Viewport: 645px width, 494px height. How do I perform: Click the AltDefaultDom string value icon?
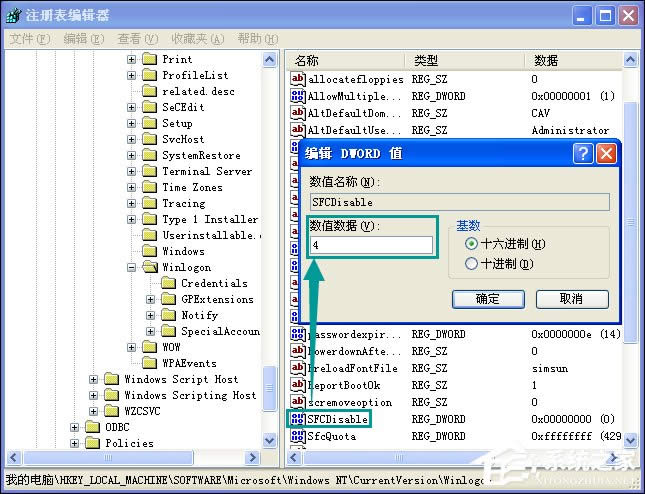[x=297, y=113]
